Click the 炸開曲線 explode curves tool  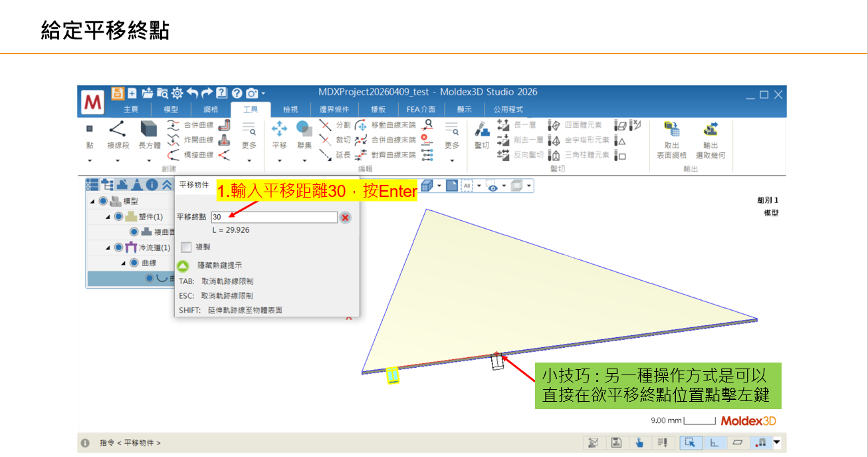pos(191,140)
